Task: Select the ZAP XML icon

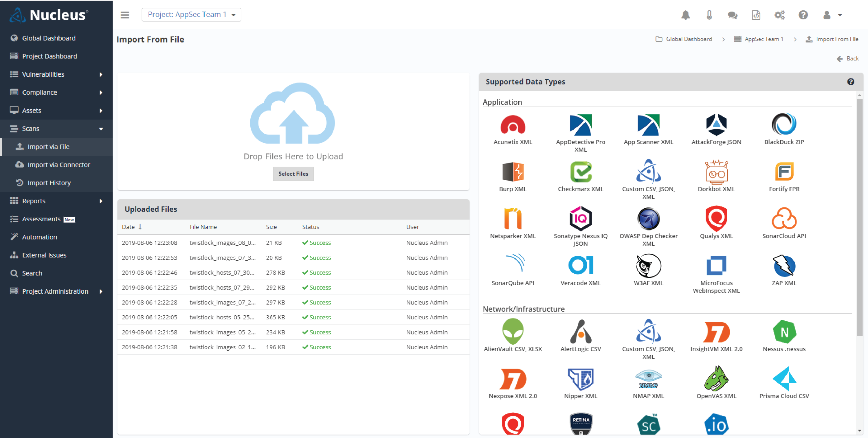Action: pos(784,266)
